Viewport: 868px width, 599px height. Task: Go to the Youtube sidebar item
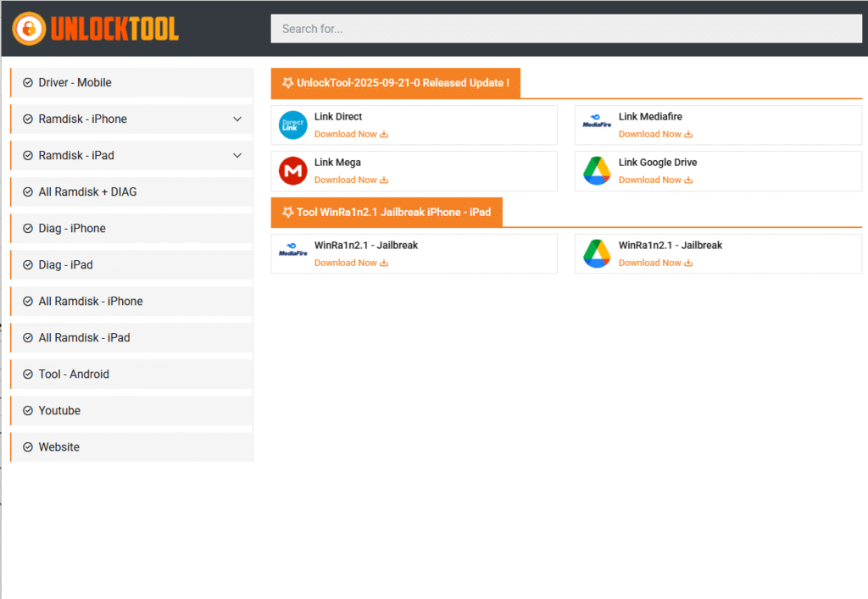(x=59, y=411)
